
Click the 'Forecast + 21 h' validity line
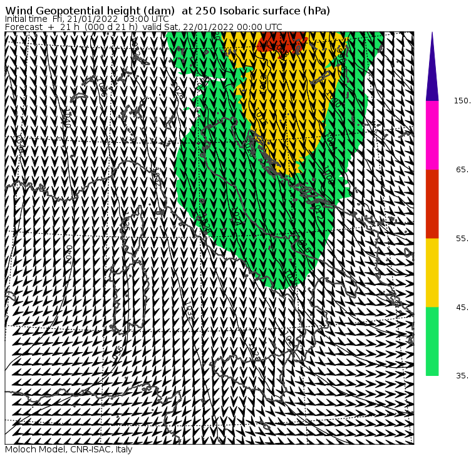143,27
